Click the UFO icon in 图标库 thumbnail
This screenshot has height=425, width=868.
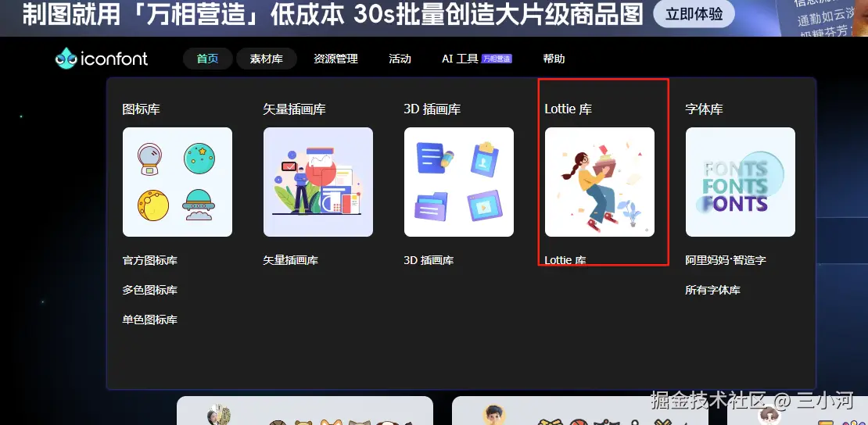[198, 205]
